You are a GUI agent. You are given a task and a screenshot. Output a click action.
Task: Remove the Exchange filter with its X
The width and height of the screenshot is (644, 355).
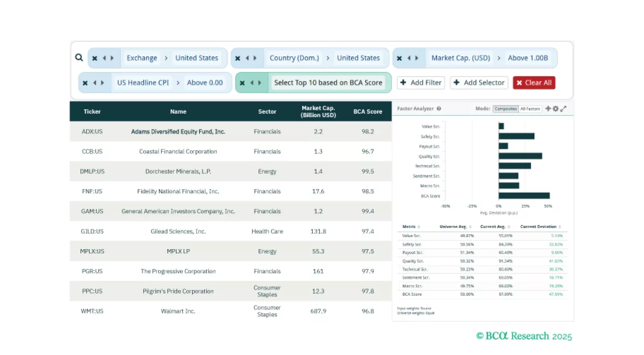95,58
